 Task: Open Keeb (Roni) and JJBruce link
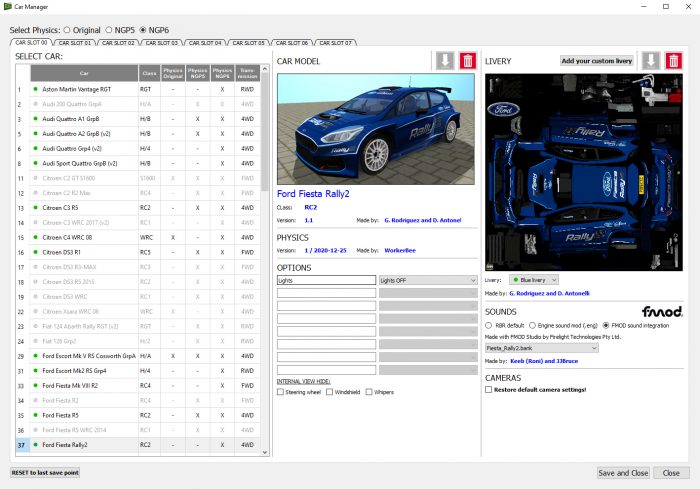click(544, 361)
